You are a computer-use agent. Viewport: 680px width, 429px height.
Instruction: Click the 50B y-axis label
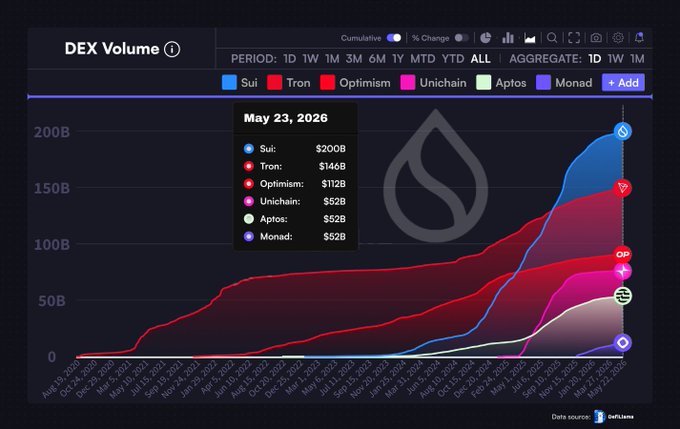(52, 301)
